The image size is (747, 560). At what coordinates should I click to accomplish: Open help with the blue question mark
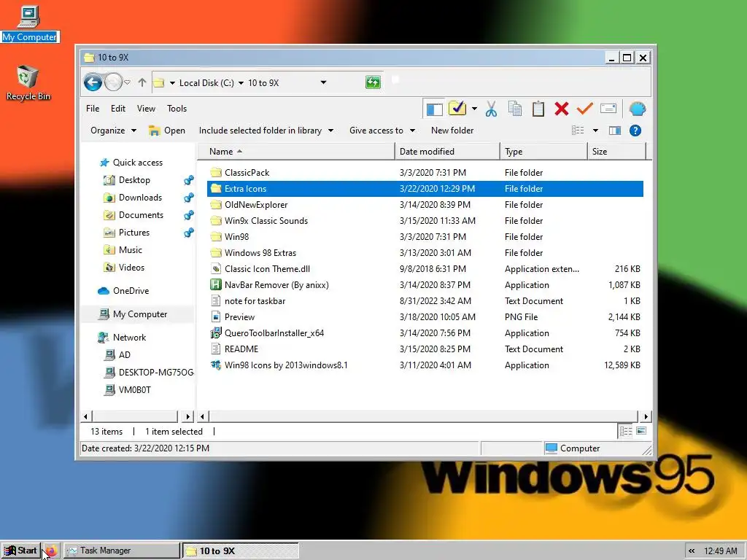(635, 131)
